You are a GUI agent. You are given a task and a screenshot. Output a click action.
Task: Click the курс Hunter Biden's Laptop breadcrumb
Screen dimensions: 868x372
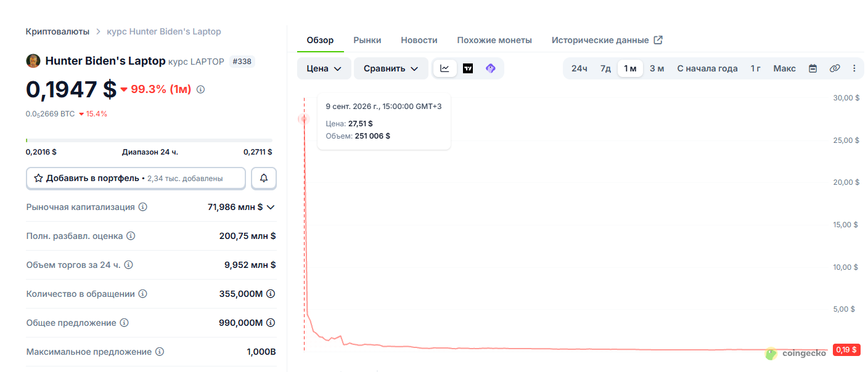[164, 31]
